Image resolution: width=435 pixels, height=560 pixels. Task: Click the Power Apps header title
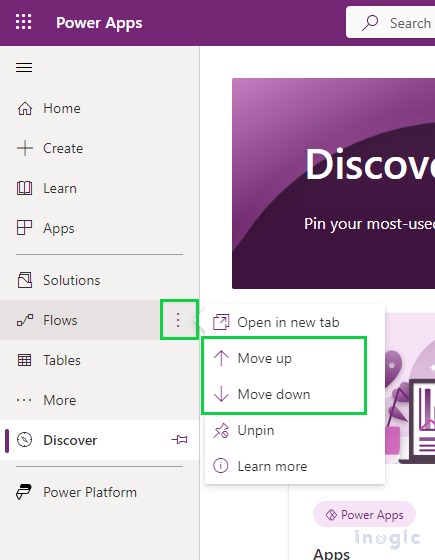pos(99,23)
